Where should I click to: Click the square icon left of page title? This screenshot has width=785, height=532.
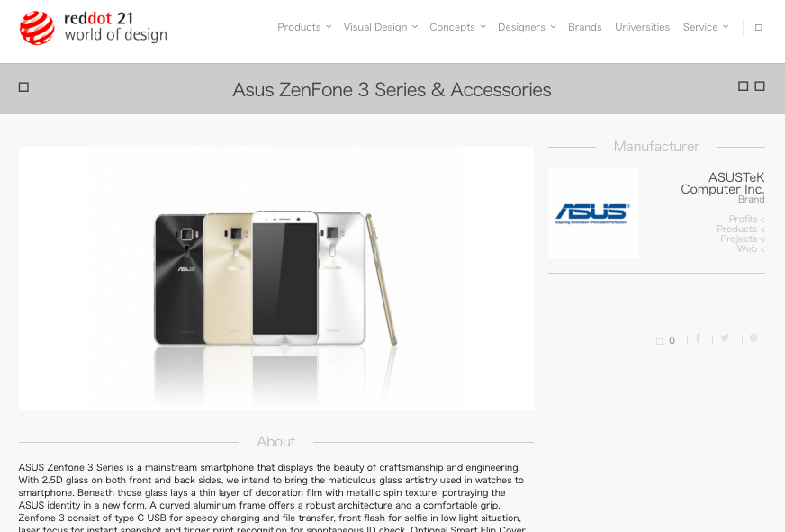tap(23, 87)
